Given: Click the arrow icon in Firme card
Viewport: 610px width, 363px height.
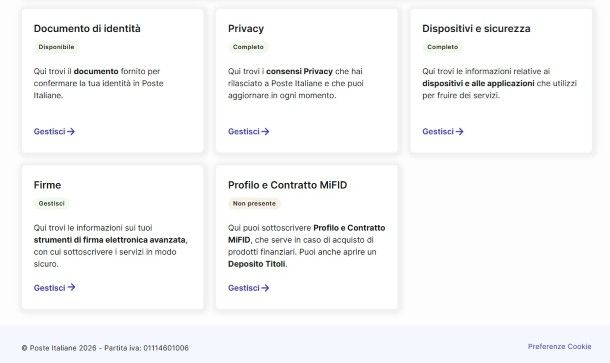Looking at the screenshot, I should (71, 288).
